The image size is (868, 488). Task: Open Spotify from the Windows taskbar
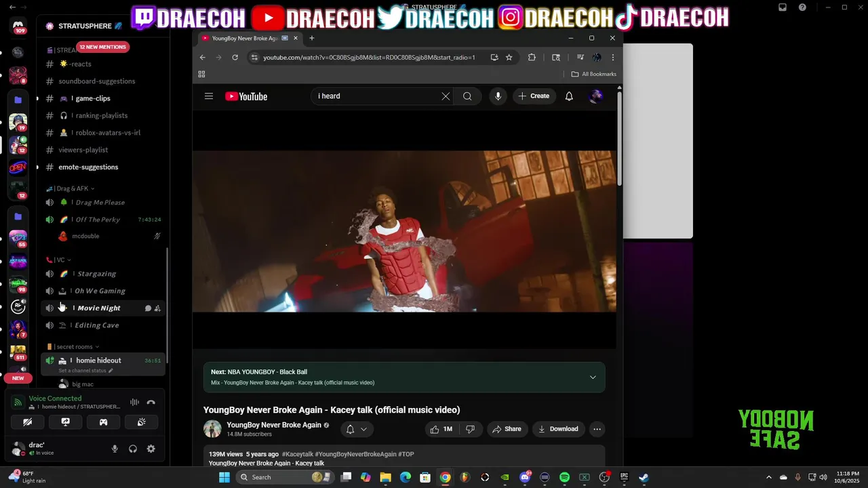(565, 477)
